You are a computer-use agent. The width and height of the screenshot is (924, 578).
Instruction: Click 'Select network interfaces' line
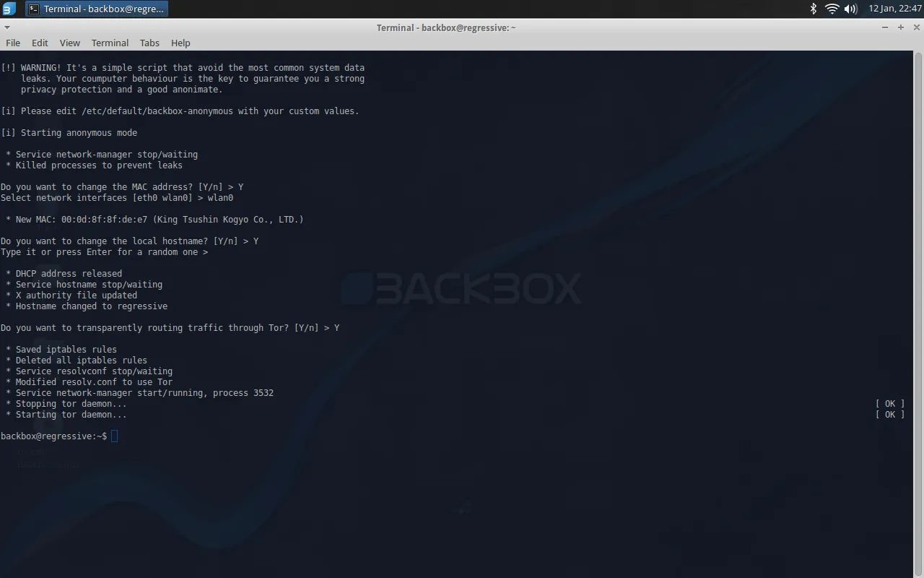tap(117, 198)
